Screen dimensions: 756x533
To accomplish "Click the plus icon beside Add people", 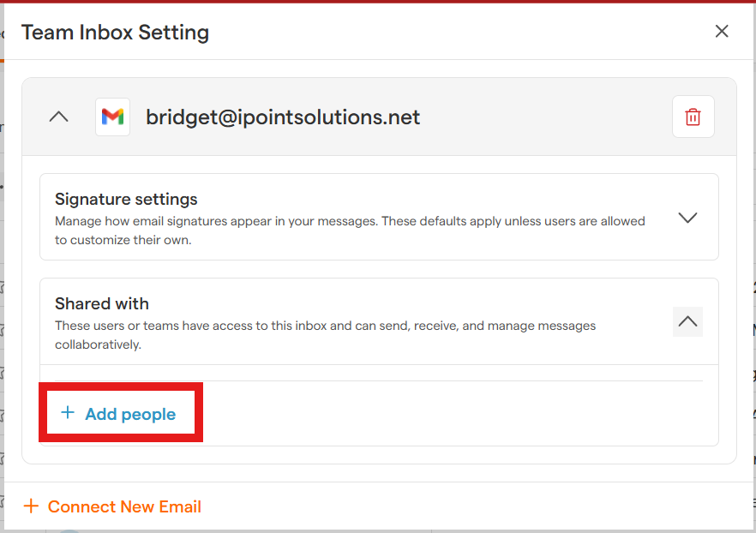I will (x=68, y=413).
